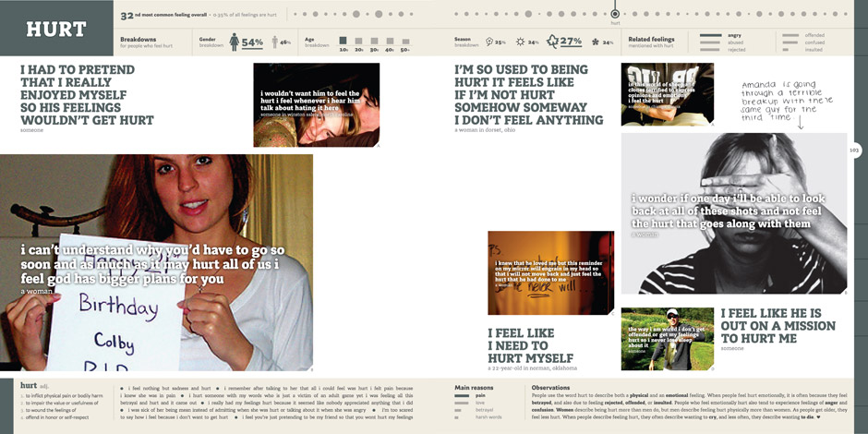
Task: Click the "harsh words" main reason
Action: click(x=488, y=416)
